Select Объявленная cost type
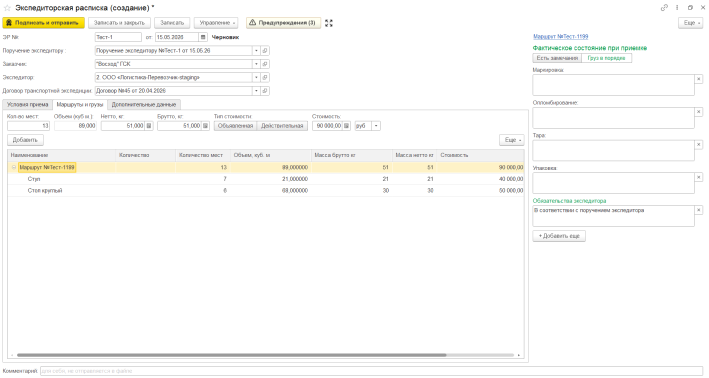Viewport: 709px width, 378px height. (x=235, y=126)
